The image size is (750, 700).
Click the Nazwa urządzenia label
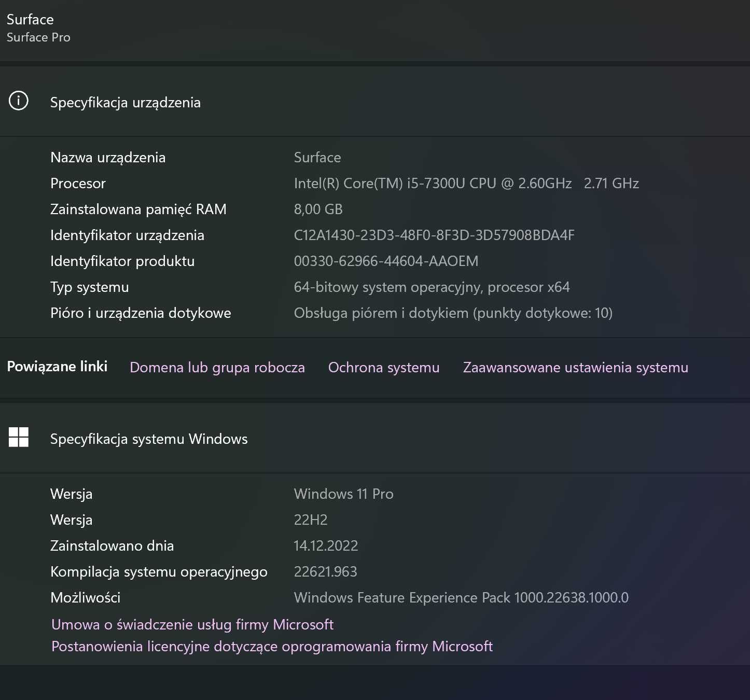click(108, 157)
